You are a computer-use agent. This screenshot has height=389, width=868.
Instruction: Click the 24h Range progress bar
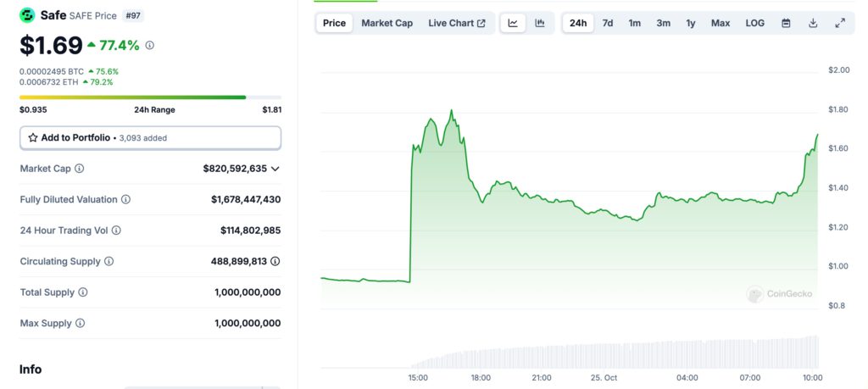(150, 97)
